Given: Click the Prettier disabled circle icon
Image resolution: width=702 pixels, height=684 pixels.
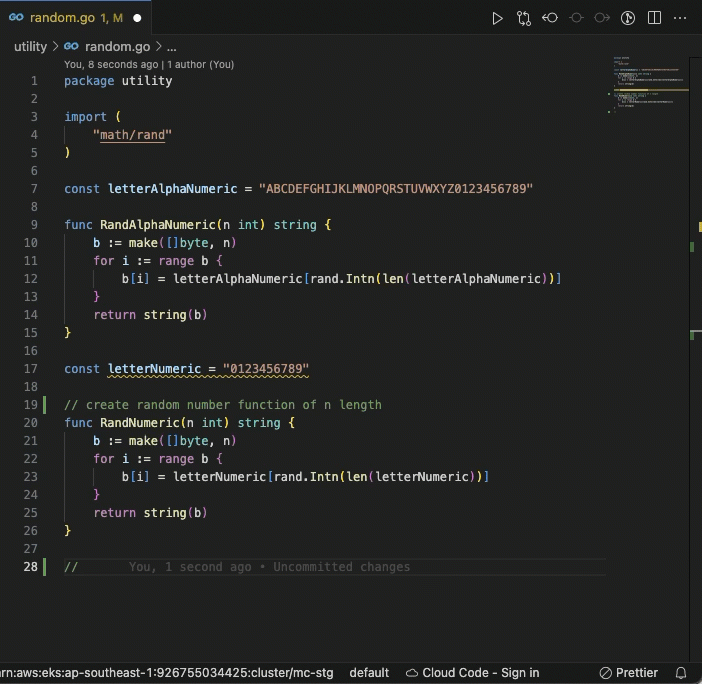Looking at the screenshot, I should click(605, 673).
